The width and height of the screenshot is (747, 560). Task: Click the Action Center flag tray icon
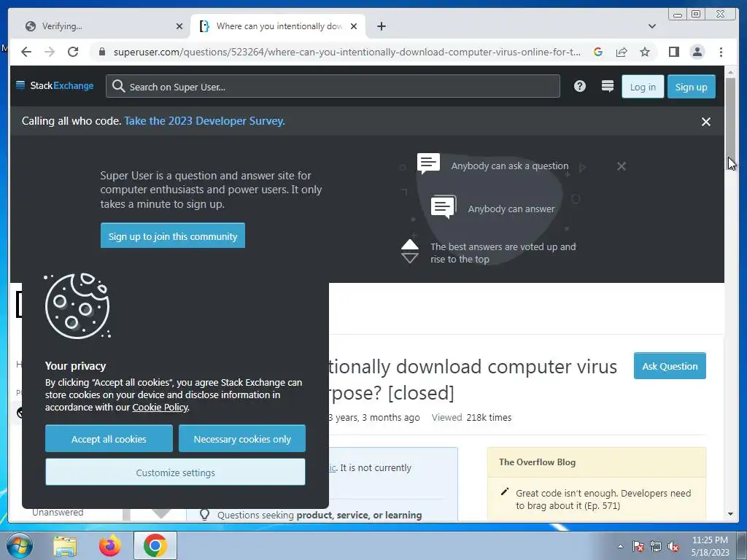pos(638,546)
